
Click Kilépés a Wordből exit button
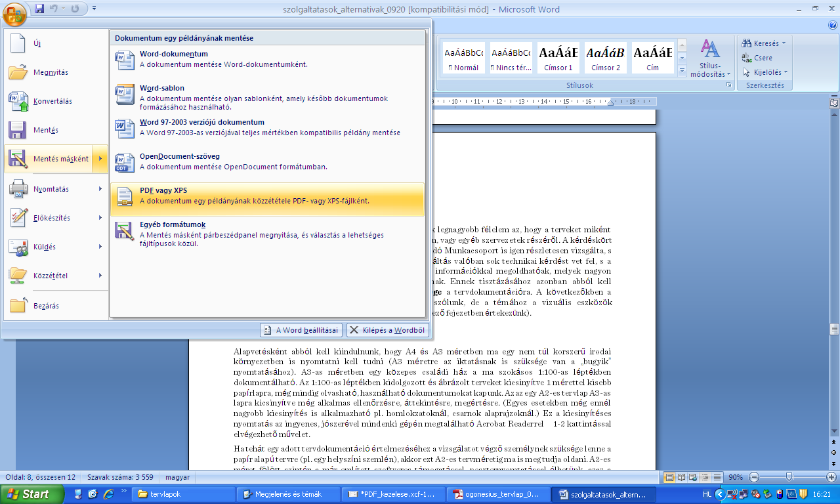(x=387, y=330)
